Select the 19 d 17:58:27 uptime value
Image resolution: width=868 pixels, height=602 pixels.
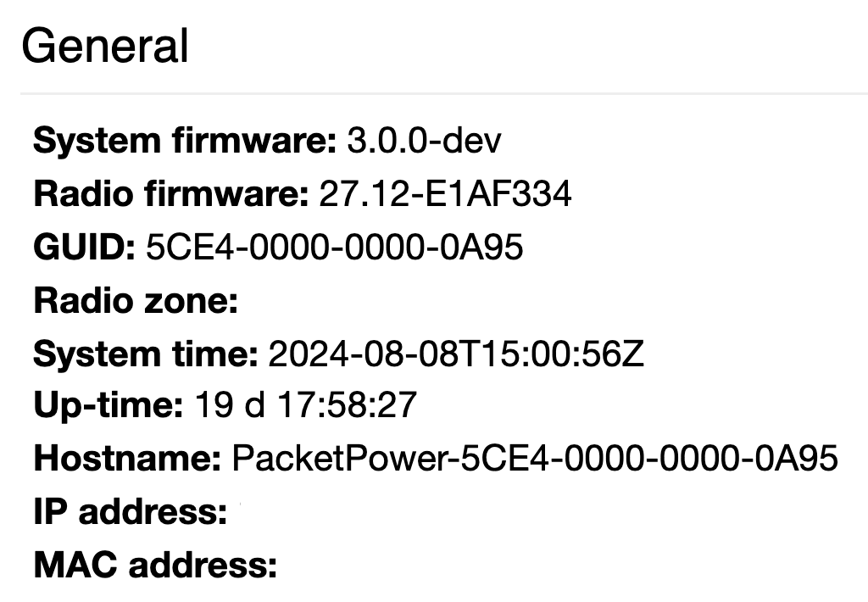[x=305, y=404]
